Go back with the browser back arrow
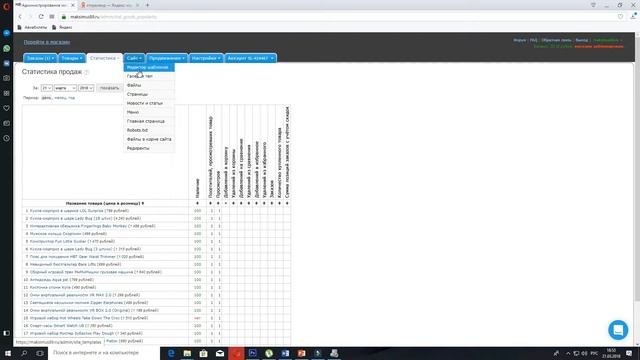The width and height of the screenshot is (640, 360). tap(20, 17)
